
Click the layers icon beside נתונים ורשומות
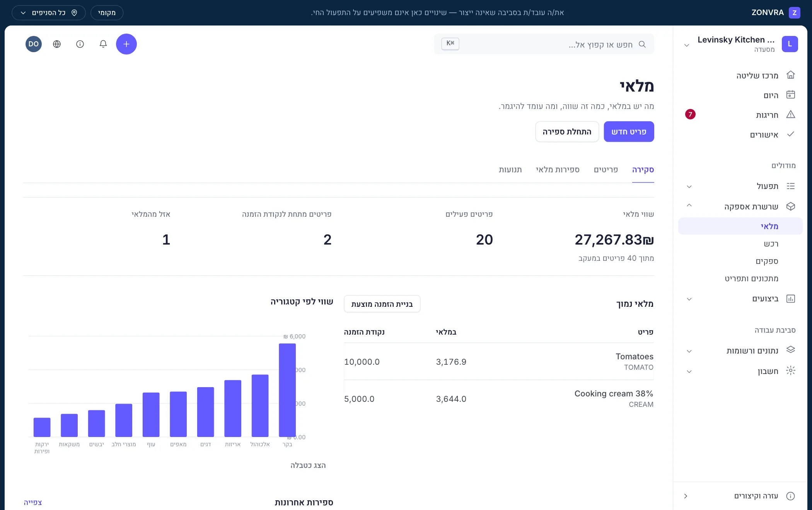coord(791,350)
